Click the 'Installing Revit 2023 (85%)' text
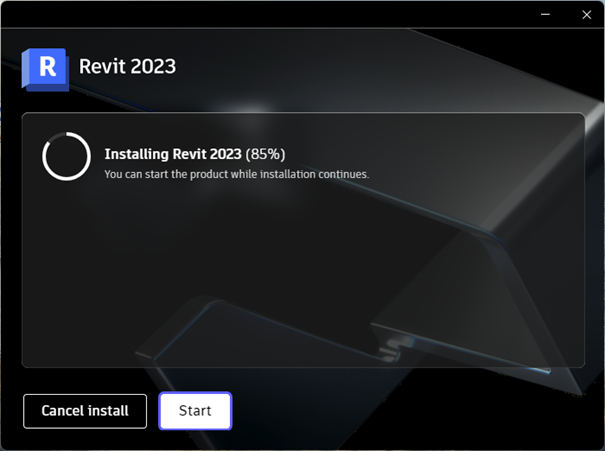 (195, 154)
